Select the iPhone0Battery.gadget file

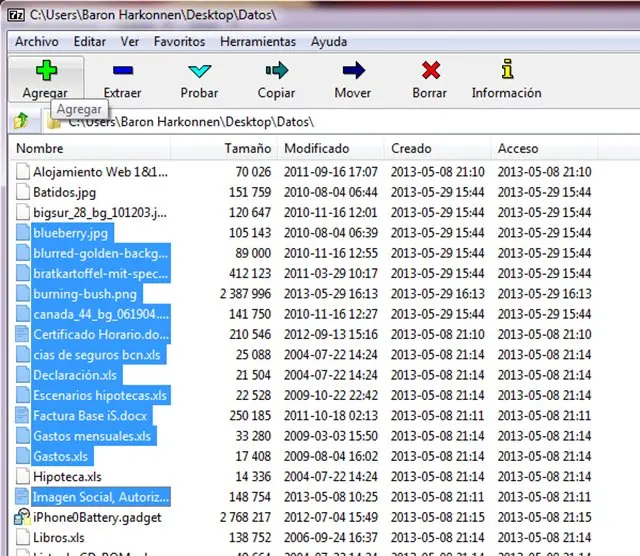coord(95,517)
